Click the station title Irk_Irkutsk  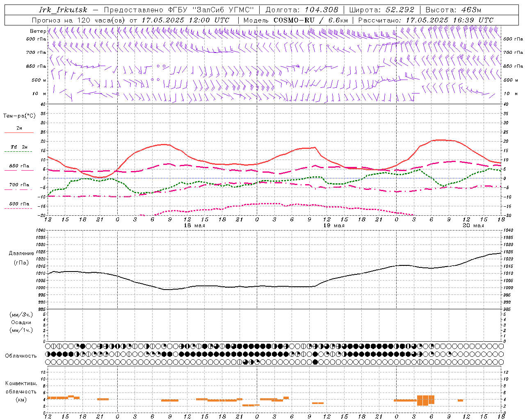64,10
